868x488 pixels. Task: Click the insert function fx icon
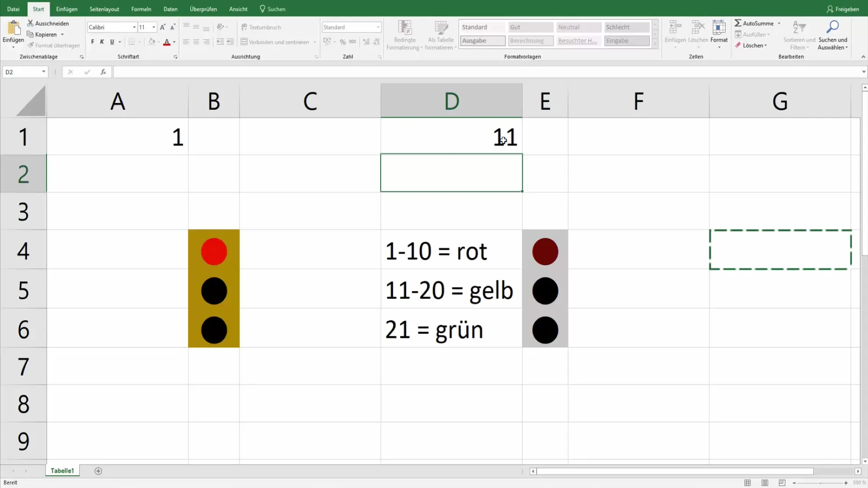tap(103, 72)
